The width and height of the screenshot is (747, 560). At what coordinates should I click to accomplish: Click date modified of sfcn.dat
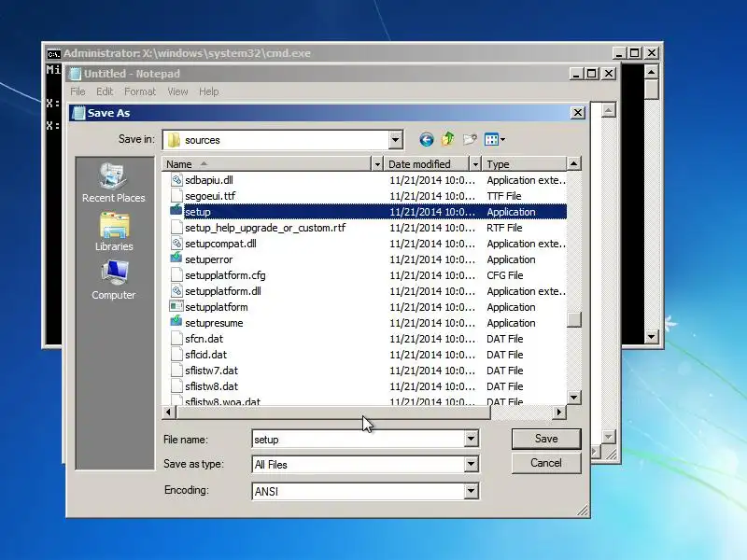[x=432, y=339]
